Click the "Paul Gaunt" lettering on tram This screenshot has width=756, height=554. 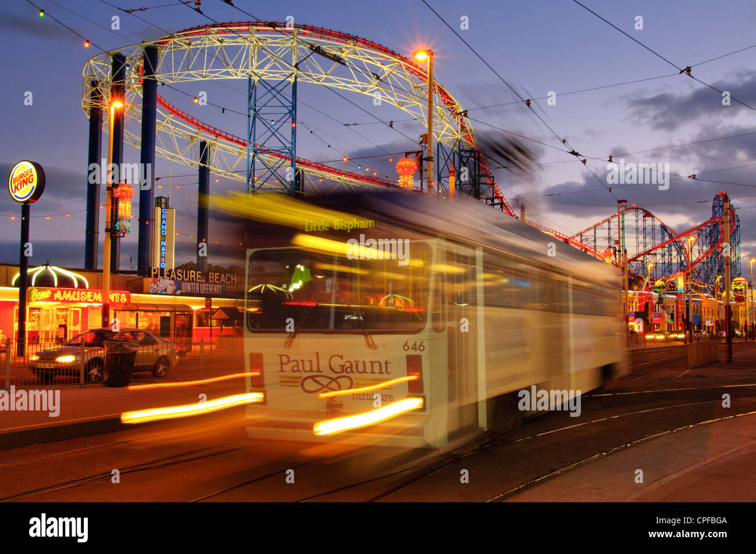tap(334, 364)
